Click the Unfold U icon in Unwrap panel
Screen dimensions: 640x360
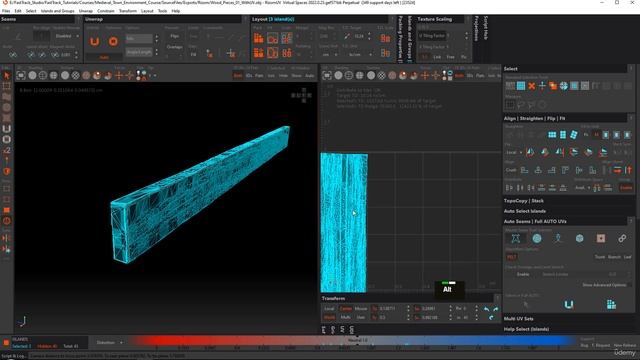point(95,41)
